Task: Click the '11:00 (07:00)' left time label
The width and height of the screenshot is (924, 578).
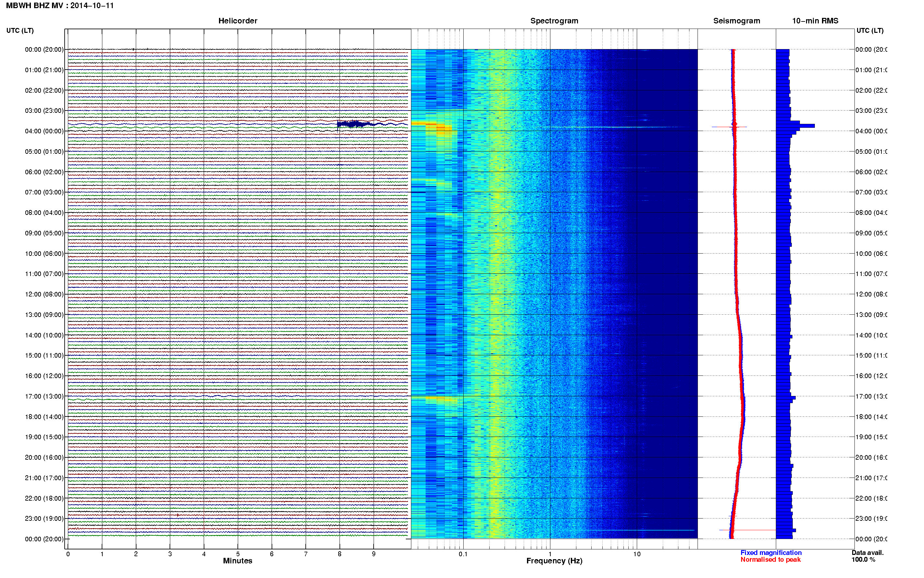Action: tap(44, 274)
